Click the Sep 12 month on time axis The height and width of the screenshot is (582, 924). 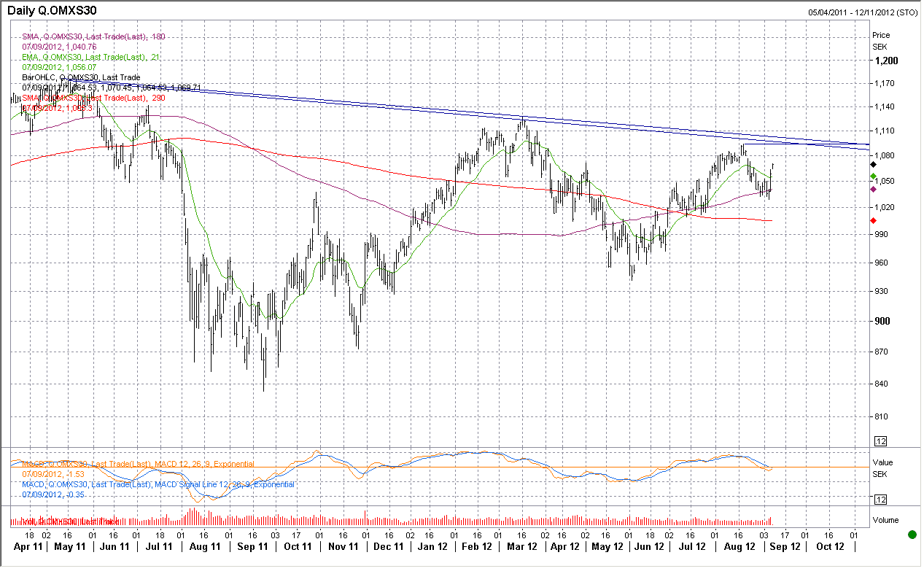click(784, 546)
